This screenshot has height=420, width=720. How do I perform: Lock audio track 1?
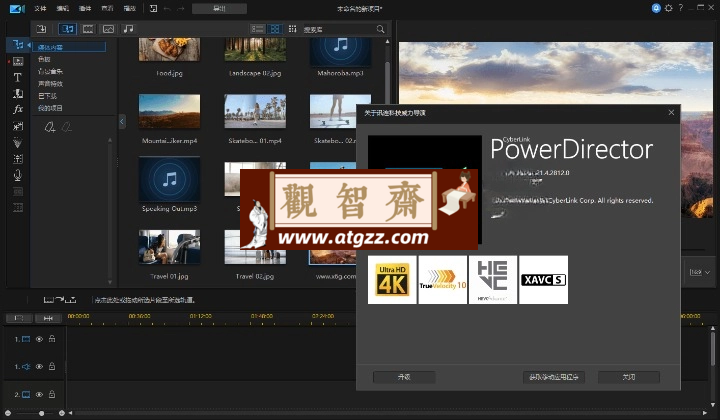[52, 366]
